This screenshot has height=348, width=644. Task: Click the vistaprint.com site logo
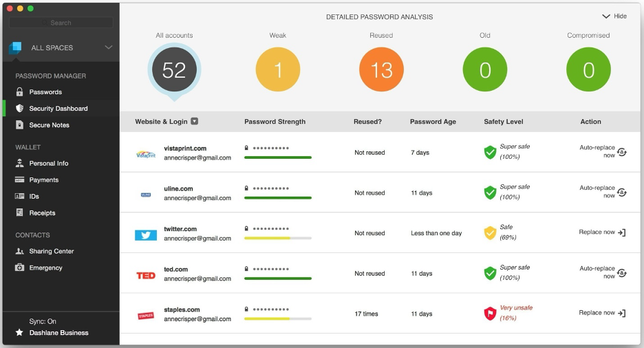pyautogui.click(x=146, y=155)
